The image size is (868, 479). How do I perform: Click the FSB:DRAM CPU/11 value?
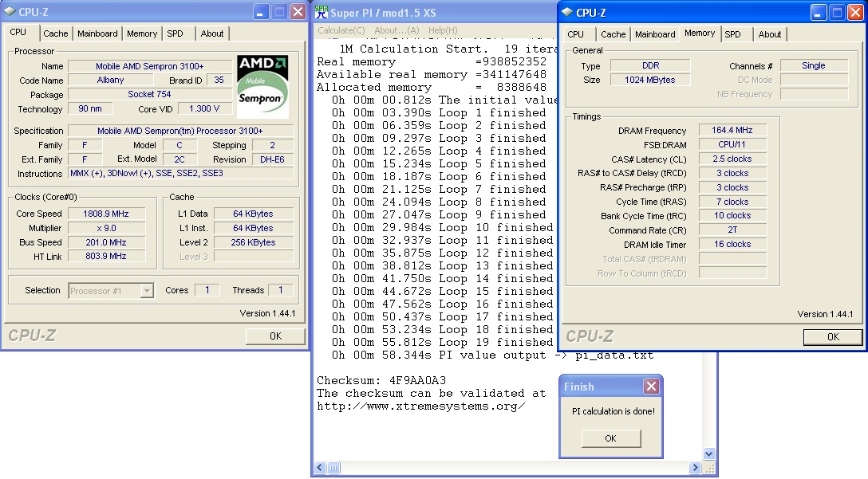coord(732,145)
